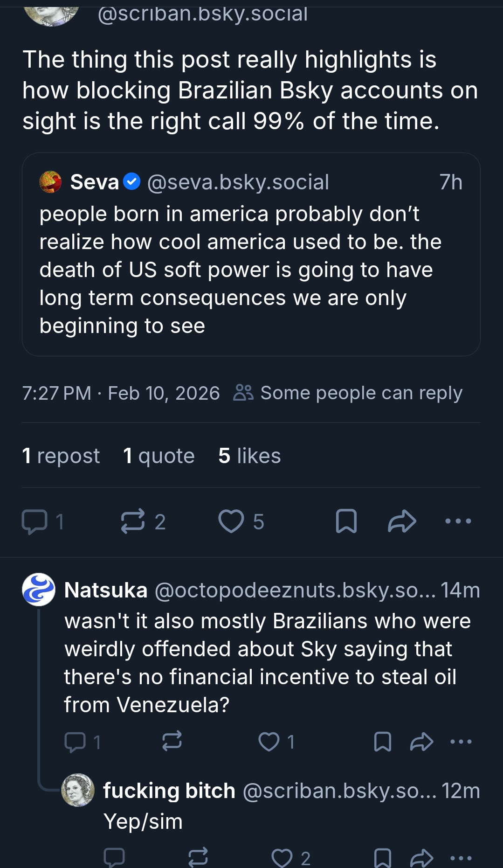Like the main post with heart icon
This screenshot has width=503, height=868.
coord(231,521)
